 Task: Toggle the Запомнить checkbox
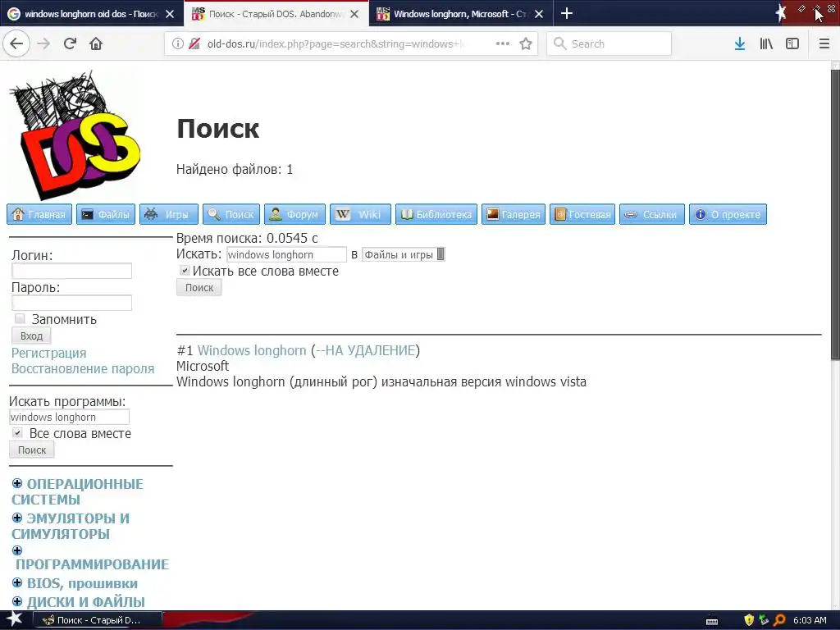tap(20, 319)
